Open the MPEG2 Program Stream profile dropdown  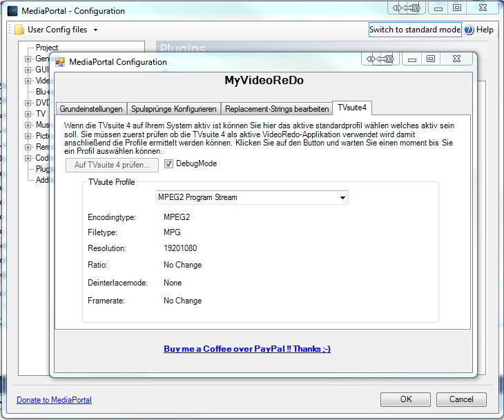(342, 198)
